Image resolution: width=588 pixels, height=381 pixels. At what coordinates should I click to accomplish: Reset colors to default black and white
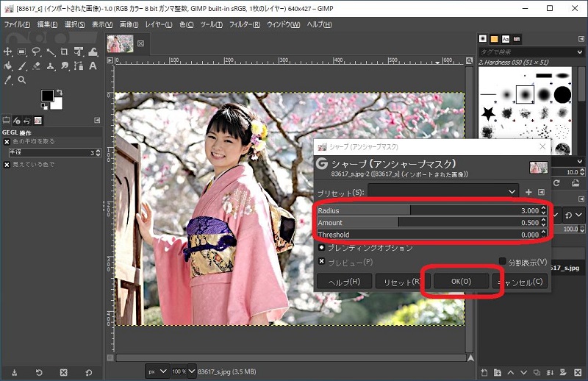point(44,107)
